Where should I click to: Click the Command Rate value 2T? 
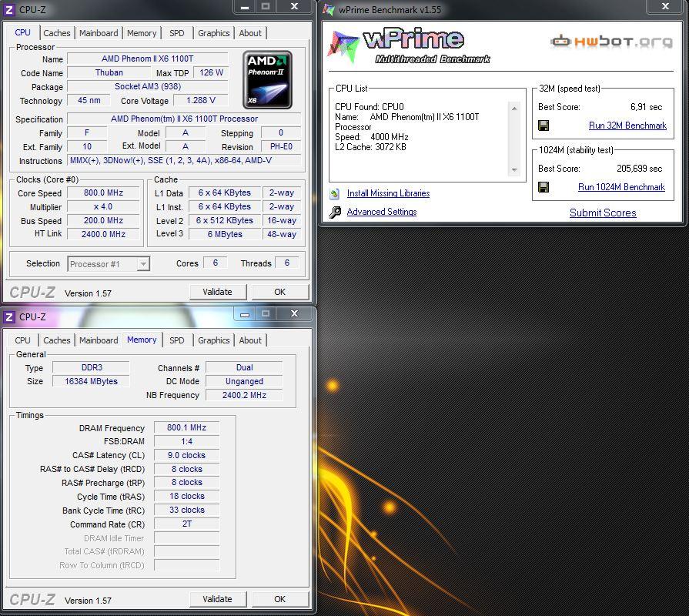[x=187, y=524]
